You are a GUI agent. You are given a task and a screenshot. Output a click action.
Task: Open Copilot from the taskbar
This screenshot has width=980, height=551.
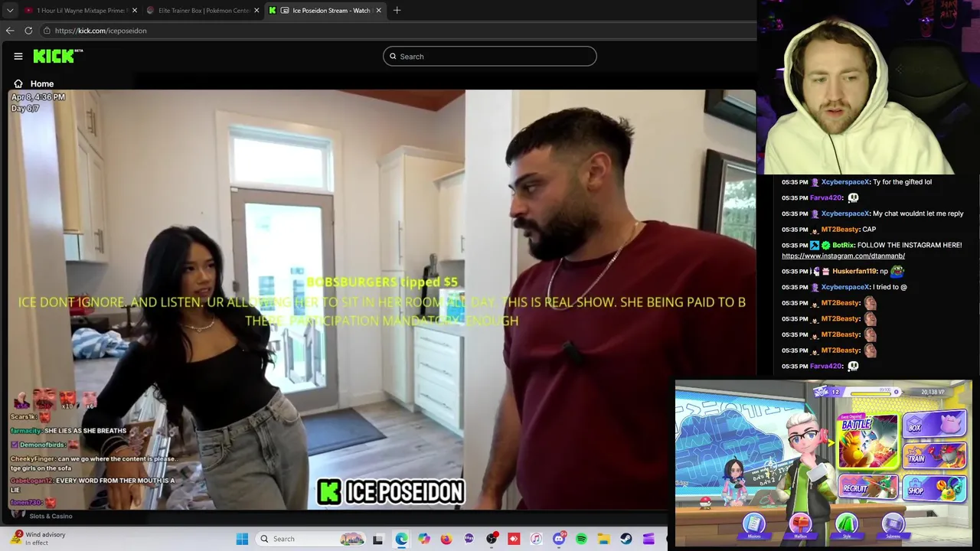(424, 539)
